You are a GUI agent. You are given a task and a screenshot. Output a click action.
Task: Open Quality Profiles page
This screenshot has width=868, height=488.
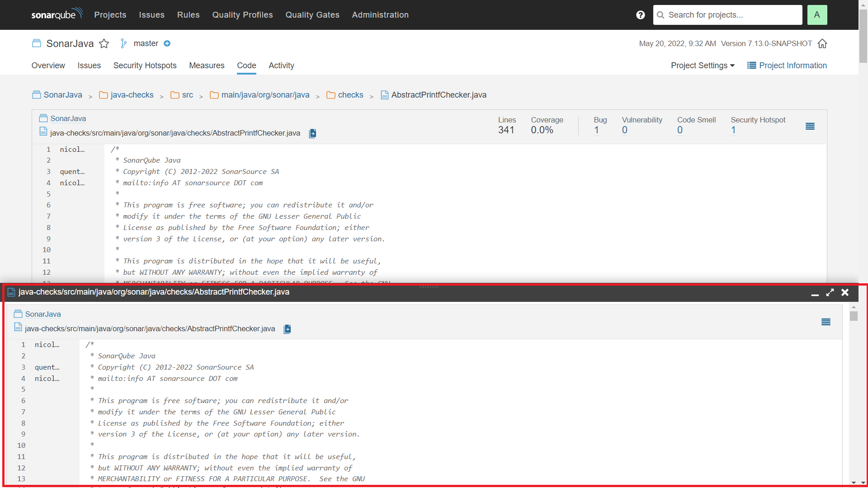(x=243, y=15)
